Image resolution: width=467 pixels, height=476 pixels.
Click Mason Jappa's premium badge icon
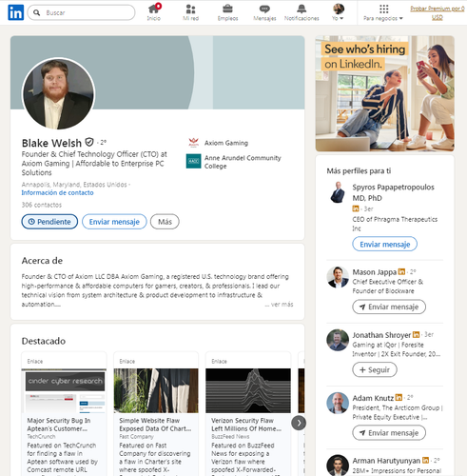click(401, 271)
